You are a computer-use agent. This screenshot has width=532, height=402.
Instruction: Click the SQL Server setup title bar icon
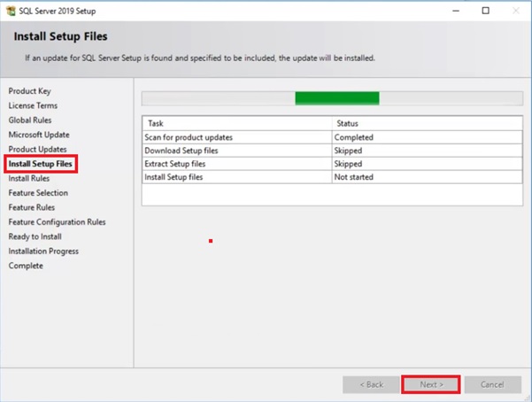11,11
